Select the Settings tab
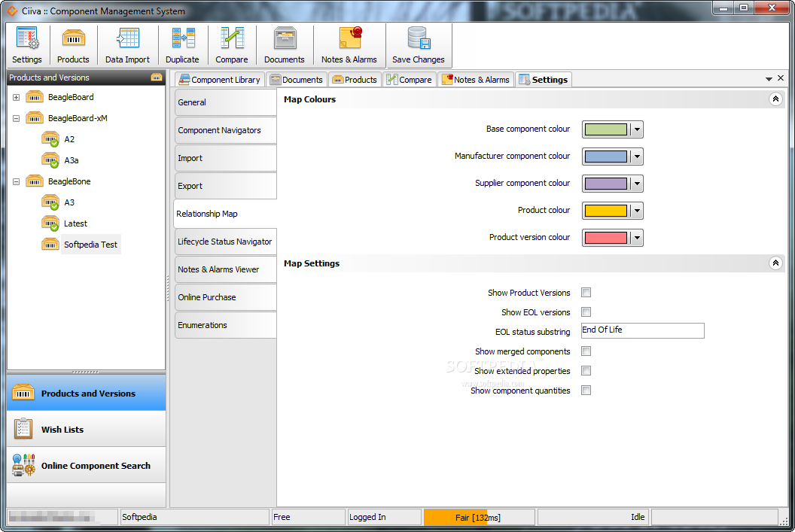This screenshot has width=795, height=532. 544,80
